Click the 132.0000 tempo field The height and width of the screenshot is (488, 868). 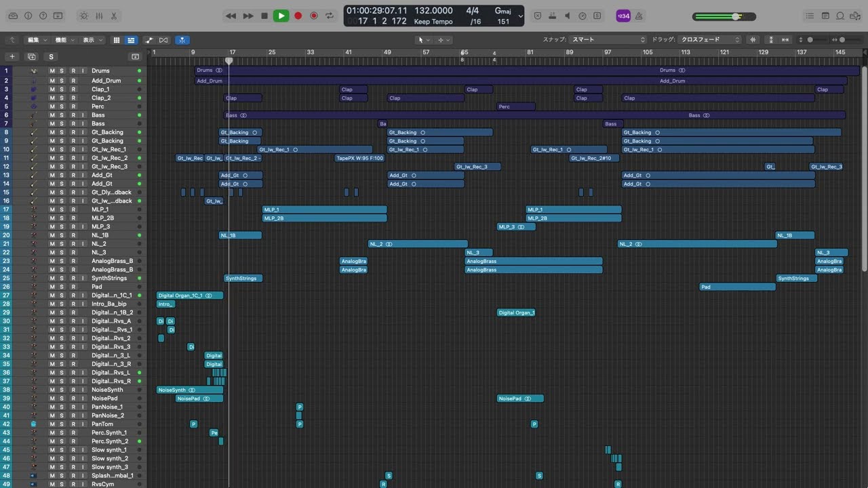click(433, 11)
